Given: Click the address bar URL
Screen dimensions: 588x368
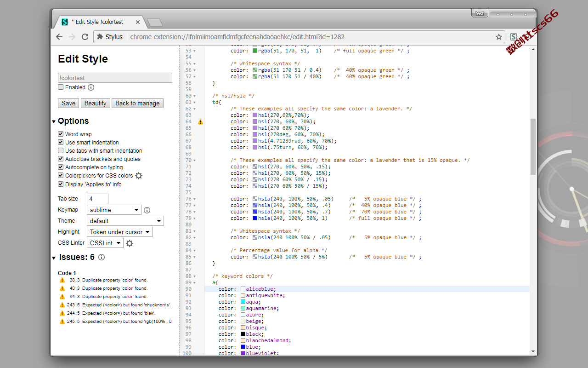Looking at the screenshot, I should pos(237,37).
